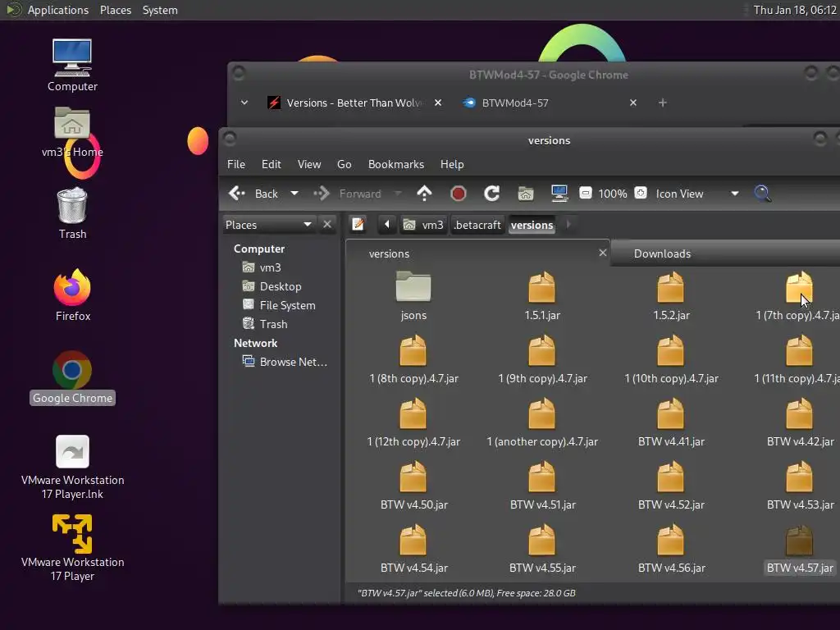Select 1 (10th copy).4.7.jar
840x630 pixels.
(x=671, y=359)
